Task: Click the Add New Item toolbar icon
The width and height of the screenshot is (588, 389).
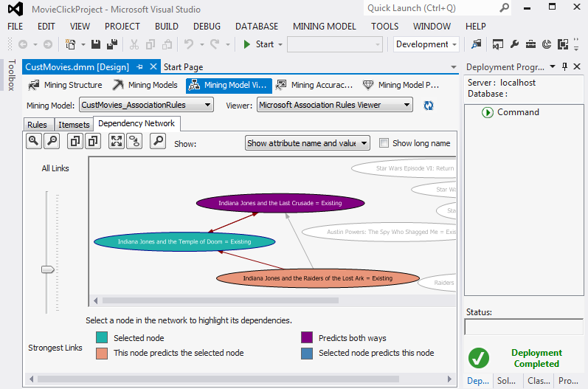Action: tap(71, 44)
